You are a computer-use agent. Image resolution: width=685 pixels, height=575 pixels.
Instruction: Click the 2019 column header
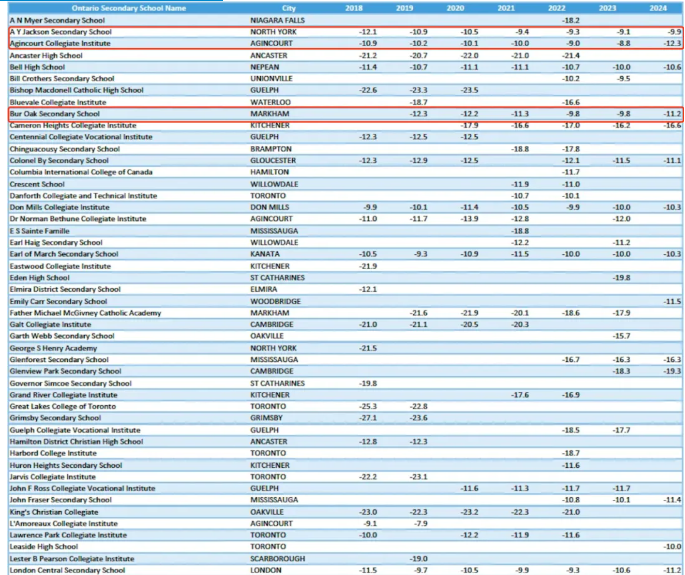pos(405,8)
